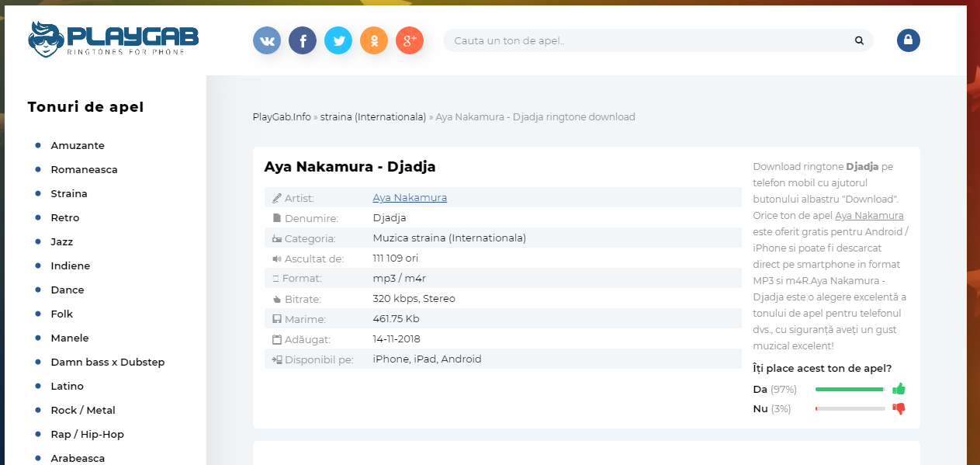Open the Manele ringtones category
The width and height of the screenshot is (980, 465).
pos(70,338)
